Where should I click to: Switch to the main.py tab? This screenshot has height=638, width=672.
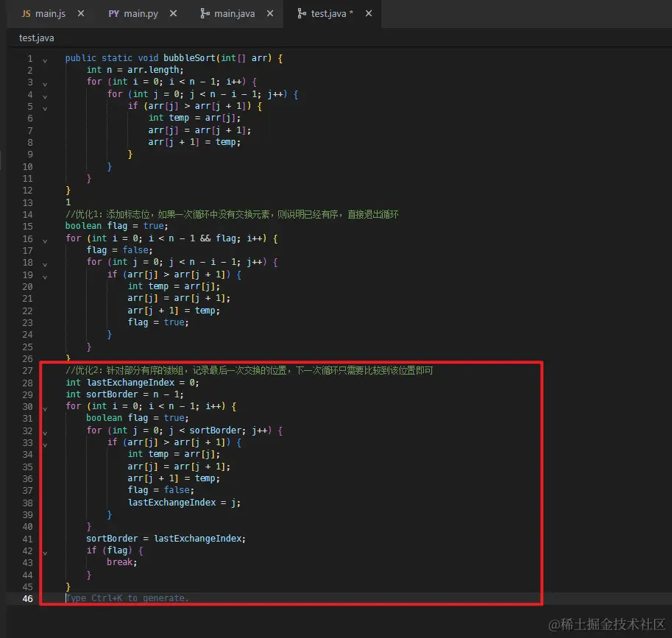pyautogui.click(x=141, y=14)
